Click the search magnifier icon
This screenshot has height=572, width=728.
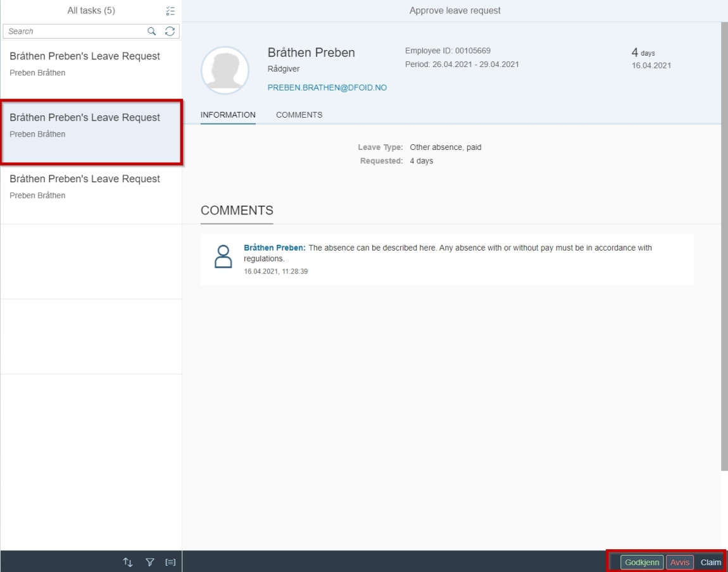pos(151,31)
